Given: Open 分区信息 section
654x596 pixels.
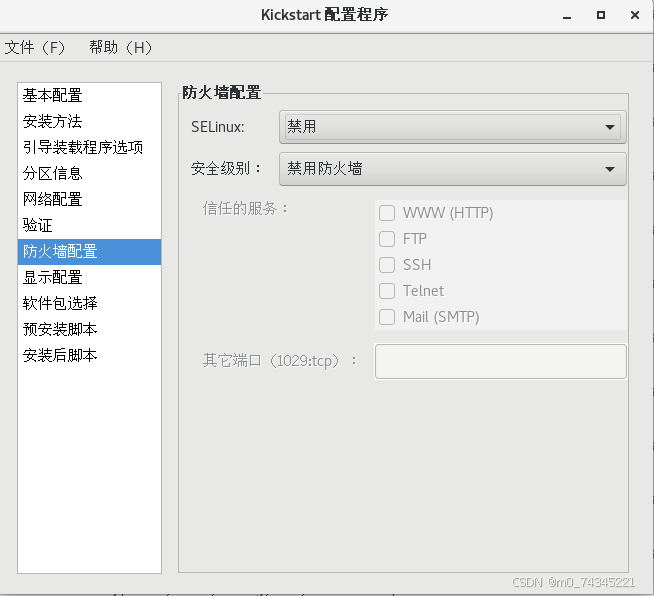Looking at the screenshot, I should click(x=89, y=174).
